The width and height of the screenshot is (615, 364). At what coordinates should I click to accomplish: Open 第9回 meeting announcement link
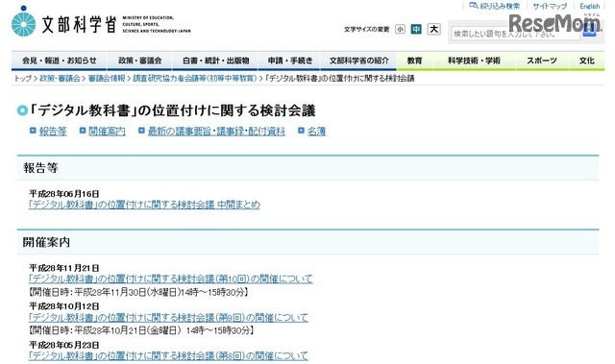pos(168,317)
